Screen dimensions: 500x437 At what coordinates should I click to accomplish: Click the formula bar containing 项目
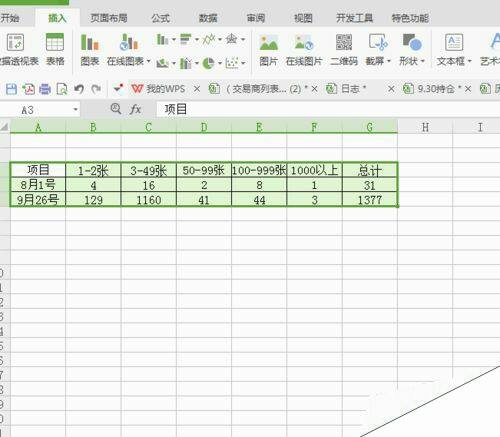[328, 109]
